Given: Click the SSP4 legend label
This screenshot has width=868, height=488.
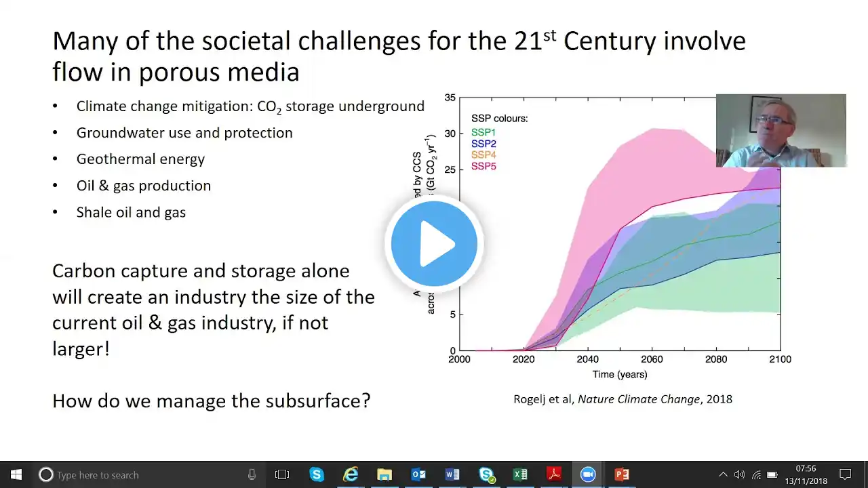Looking at the screenshot, I should [484, 155].
